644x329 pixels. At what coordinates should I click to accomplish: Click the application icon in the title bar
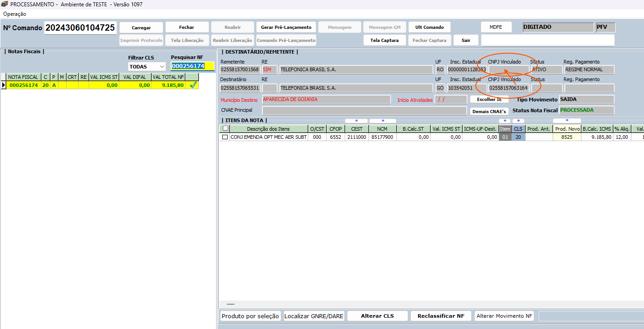[5, 5]
